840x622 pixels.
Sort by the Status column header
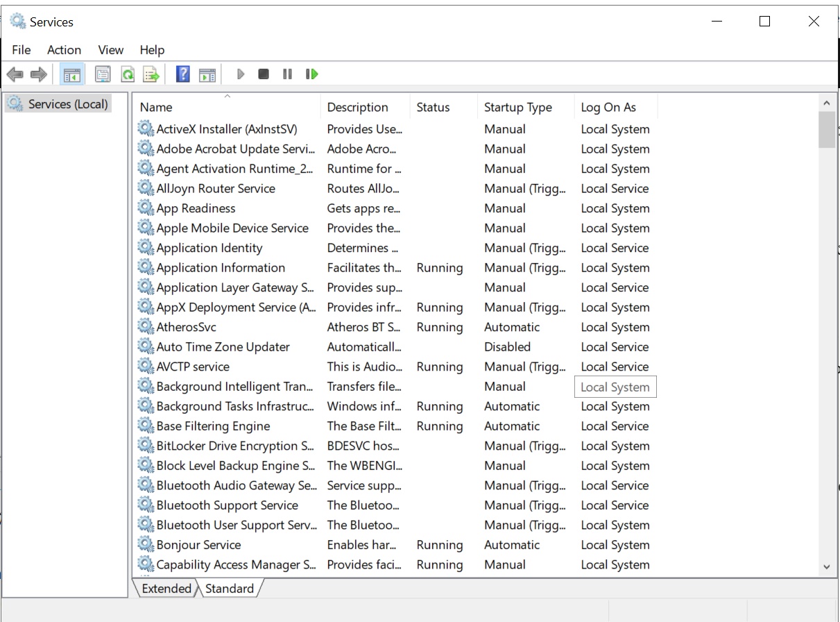point(444,107)
